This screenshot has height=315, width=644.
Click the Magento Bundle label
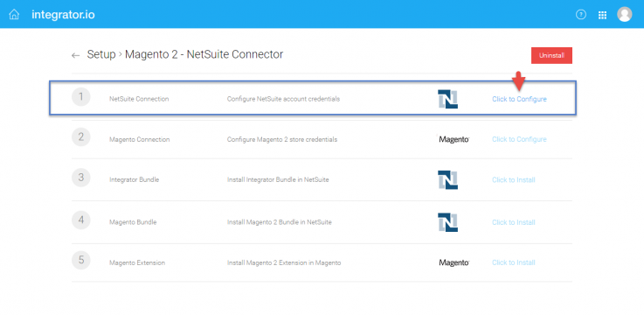coord(133,222)
